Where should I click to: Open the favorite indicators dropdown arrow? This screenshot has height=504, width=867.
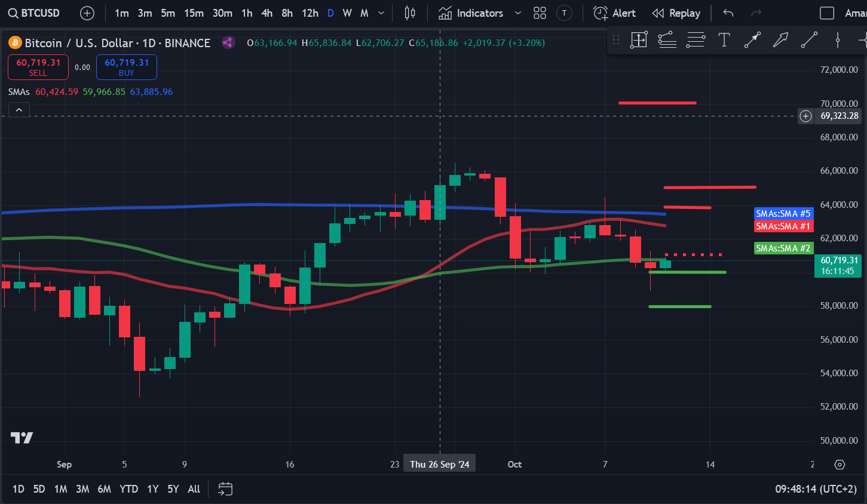[x=517, y=13]
